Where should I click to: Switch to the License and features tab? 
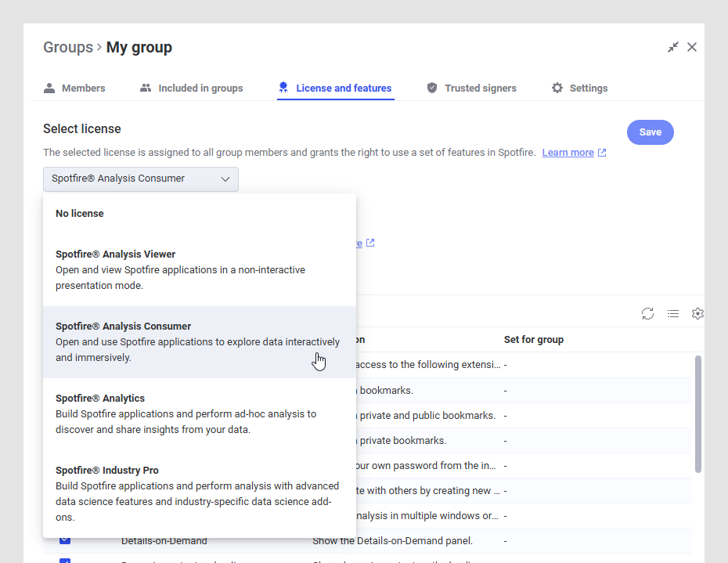pyautogui.click(x=343, y=88)
